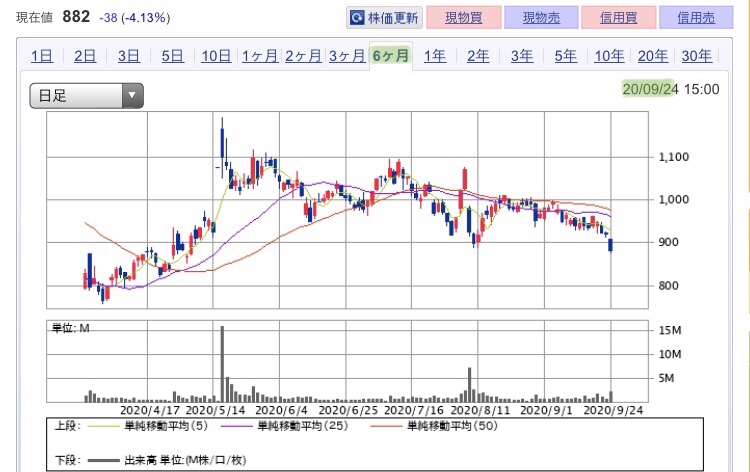Click the tall volume bar near 2020/5/14
The image size is (750, 472).
pyautogui.click(x=222, y=364)
